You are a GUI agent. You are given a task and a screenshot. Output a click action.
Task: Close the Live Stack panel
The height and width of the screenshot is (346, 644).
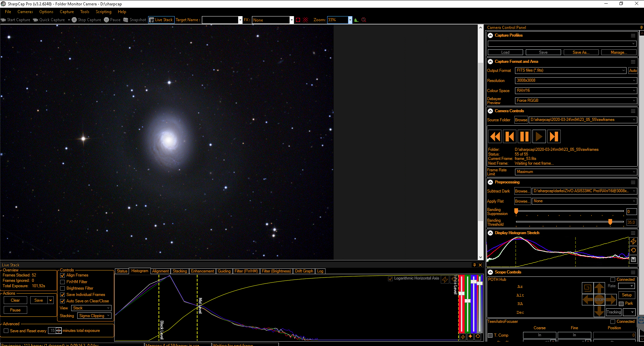(x=480, y=265)
